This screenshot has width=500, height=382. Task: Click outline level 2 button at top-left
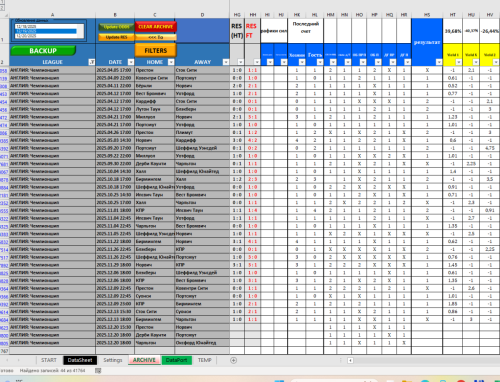[x=2, y=7]
